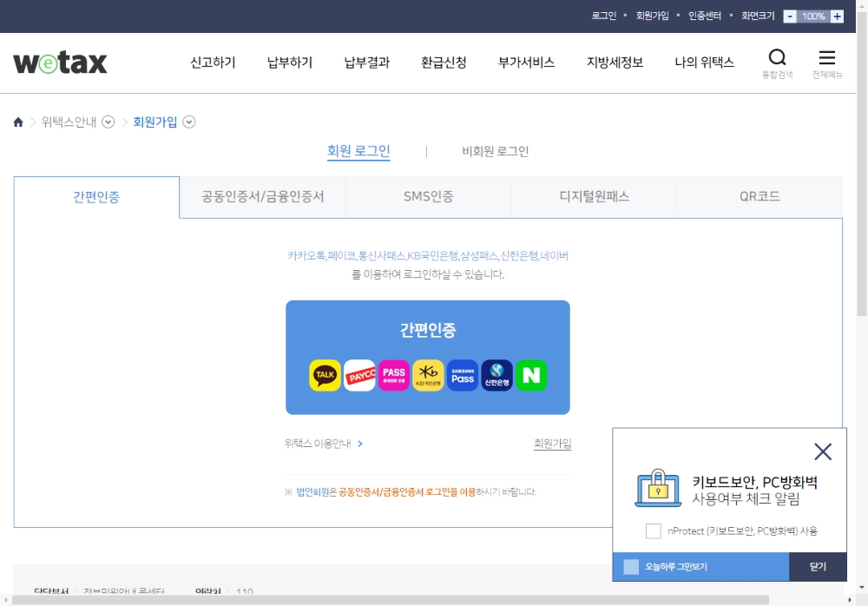Click arrow next to 위택스 이용안내
Image resolution: width=868 pixels, height=606 pixels.
click(360, 444)
